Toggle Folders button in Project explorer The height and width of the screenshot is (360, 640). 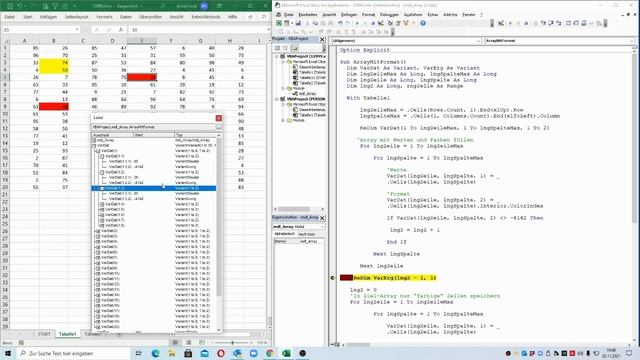coord(294,48)
